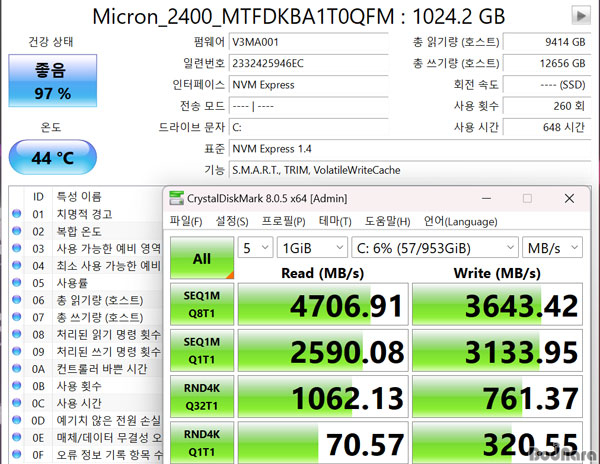
Task: Click the CrystalDiskMark app icon in title bar
Action: pyautogui.click(x=178, y=198)
